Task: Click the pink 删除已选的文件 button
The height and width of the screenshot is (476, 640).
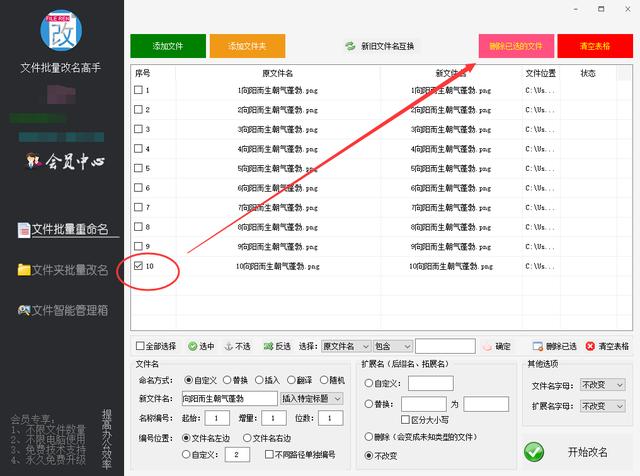Action: [x=516, y=46]
